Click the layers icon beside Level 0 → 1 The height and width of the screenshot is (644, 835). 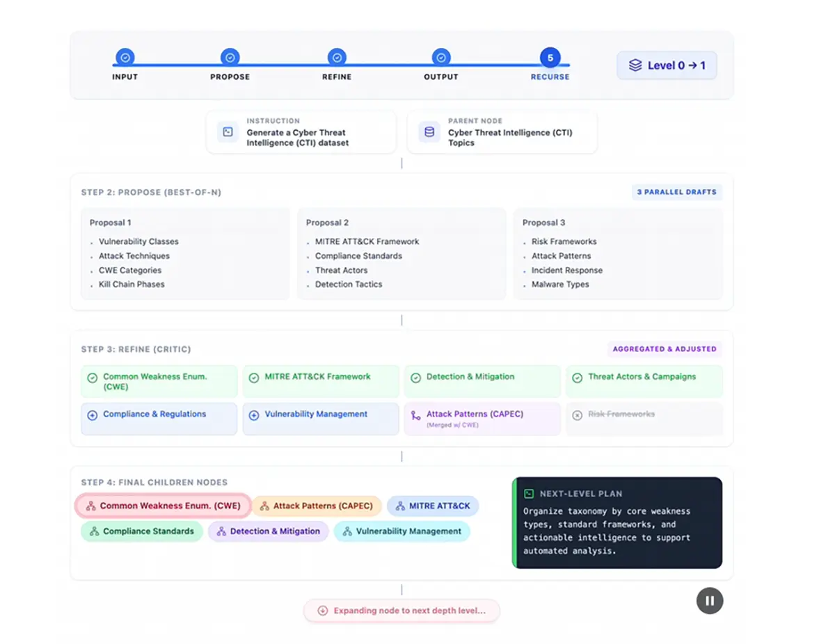635,65
